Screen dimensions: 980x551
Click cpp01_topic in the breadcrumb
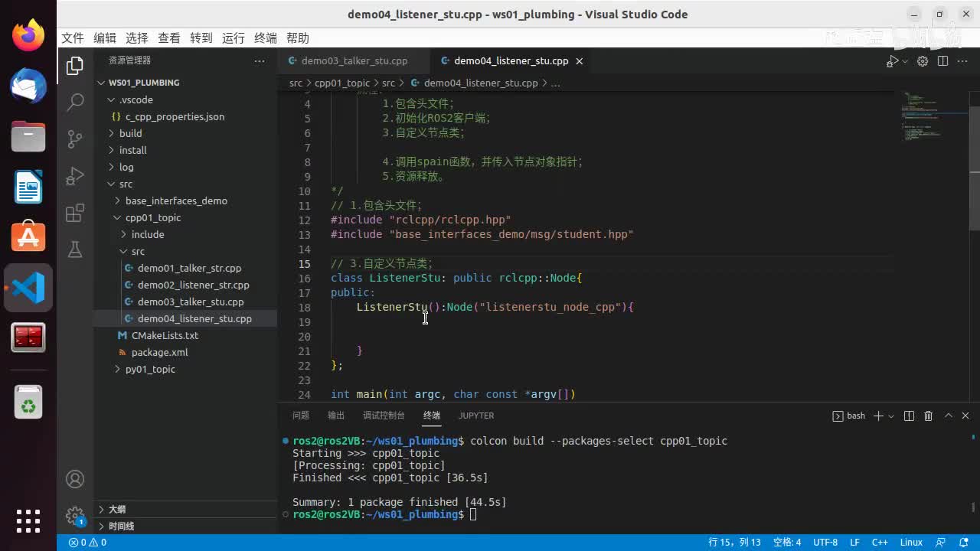(x=342, y=83)
